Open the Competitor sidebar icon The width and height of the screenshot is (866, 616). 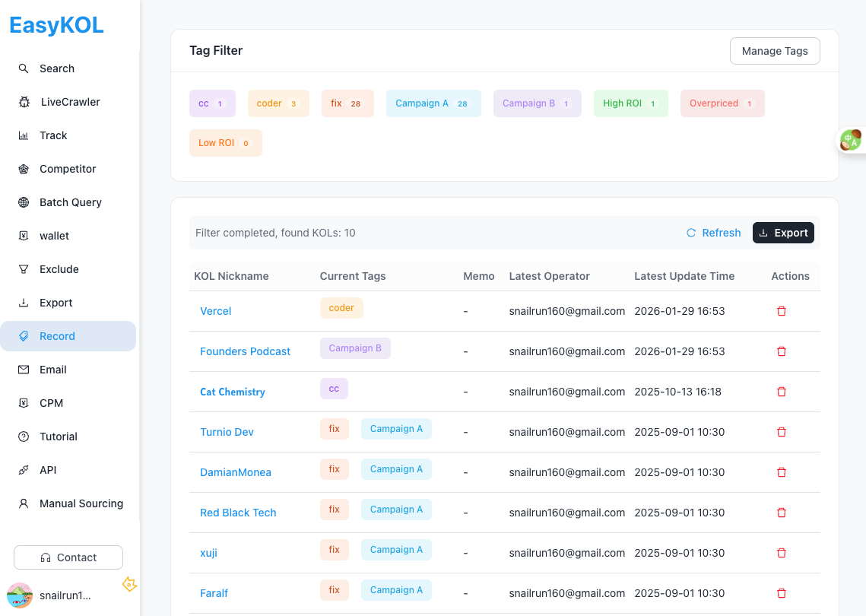(24, 168)
